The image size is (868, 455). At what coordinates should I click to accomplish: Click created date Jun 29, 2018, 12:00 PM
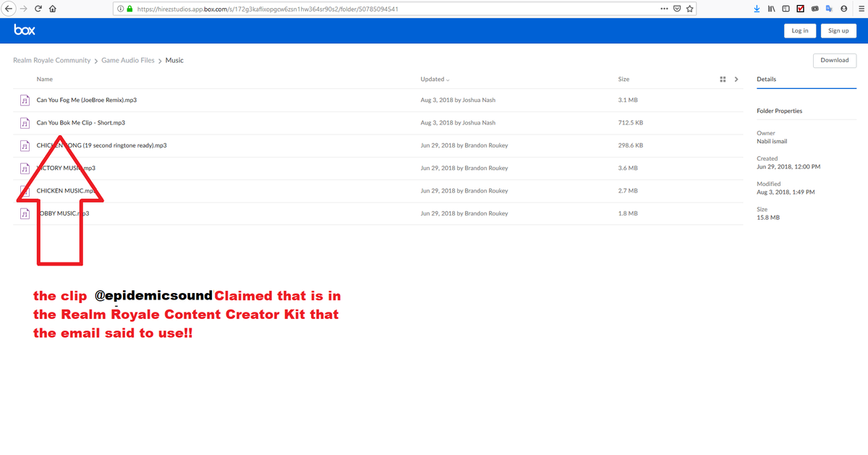pyautogui.click(x=788, y=166)
